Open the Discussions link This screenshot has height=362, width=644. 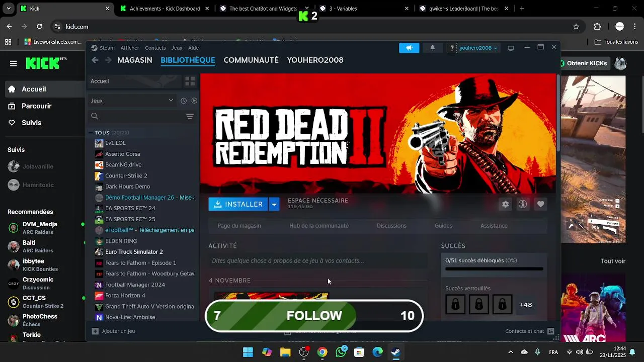[391, 226]
